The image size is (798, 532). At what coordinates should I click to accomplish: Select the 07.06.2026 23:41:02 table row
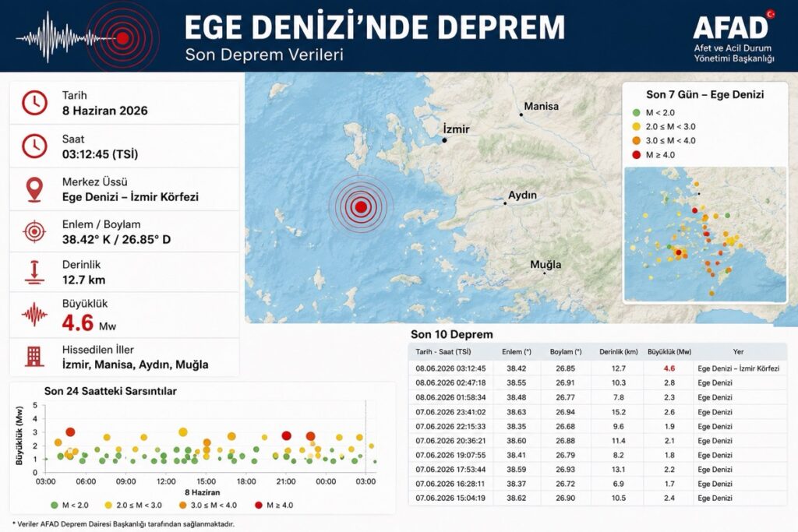click(598, 412)
